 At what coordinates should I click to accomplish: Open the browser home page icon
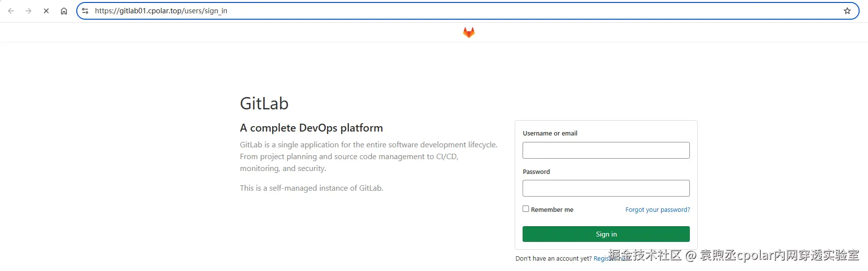click(64, 11)
